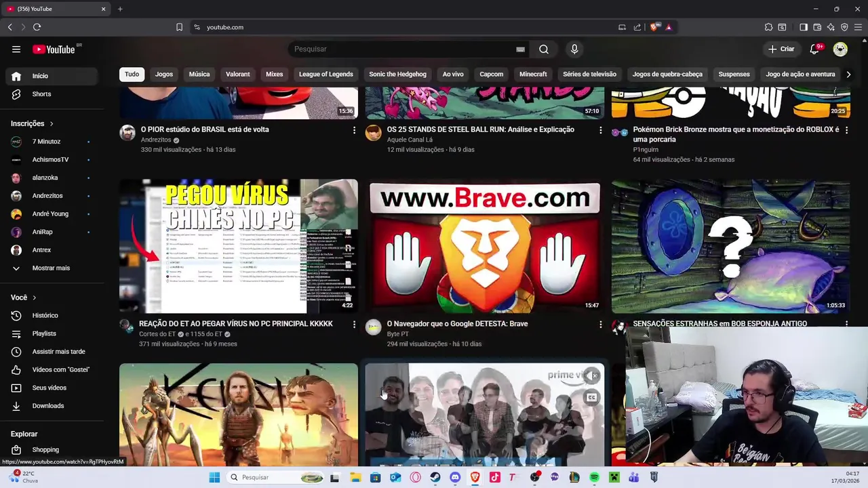Viewport: 868px width, 488px height.
Task: Open Aquele Canal Lá channel link
Action: 410,140
